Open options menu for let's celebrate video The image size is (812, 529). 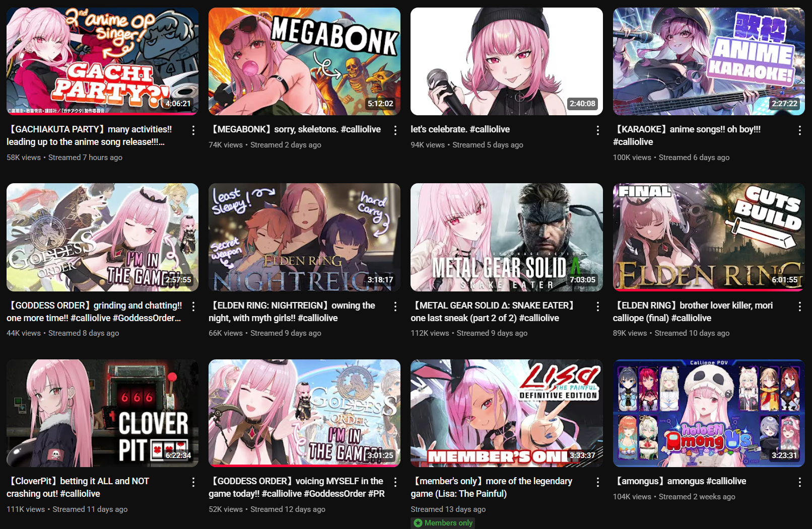[x=598, y=130]
